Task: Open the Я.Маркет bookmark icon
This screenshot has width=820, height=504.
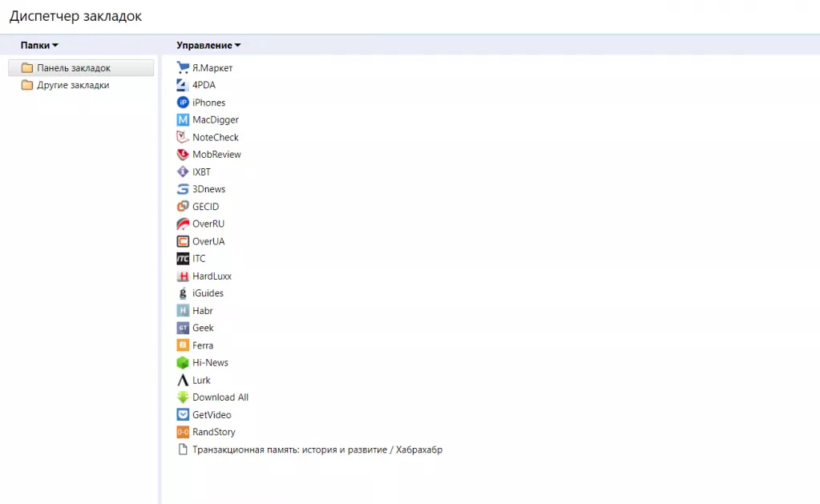Action: coord(182,67)
